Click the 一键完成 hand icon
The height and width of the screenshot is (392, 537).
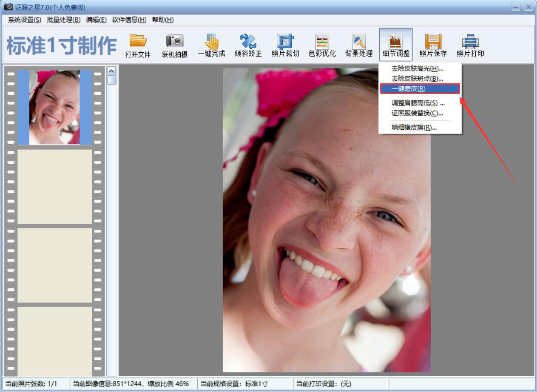tap(211, 42)
